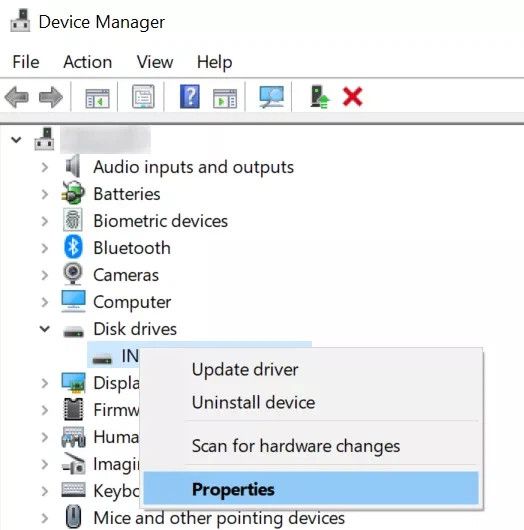Select the Cameras tree label
This screenshot has width=524, height=530.
126,275
